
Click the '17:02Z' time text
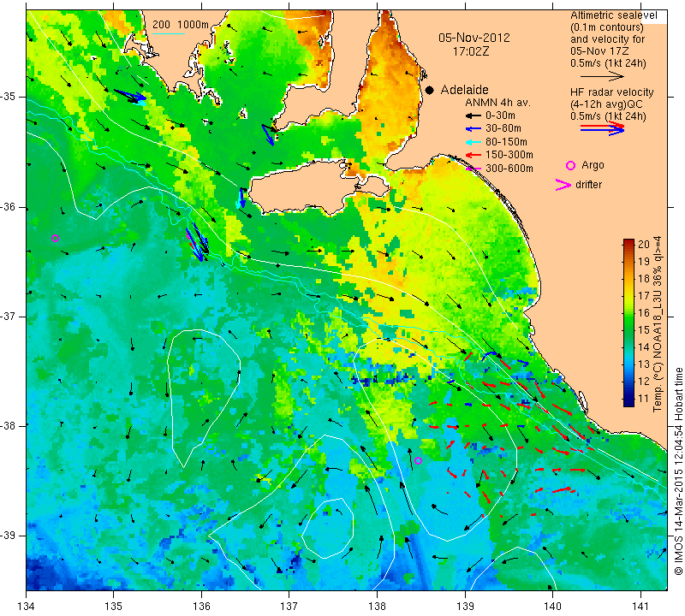471,51
